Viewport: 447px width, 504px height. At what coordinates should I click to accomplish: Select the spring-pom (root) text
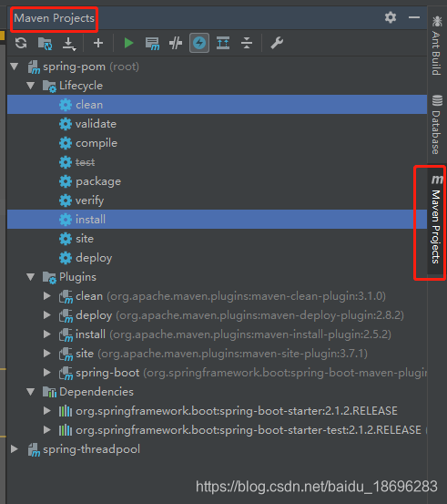coord(91,67)
